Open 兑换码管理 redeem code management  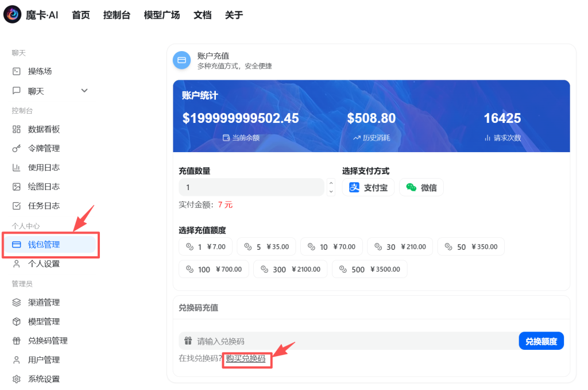[x=48, y=341]
